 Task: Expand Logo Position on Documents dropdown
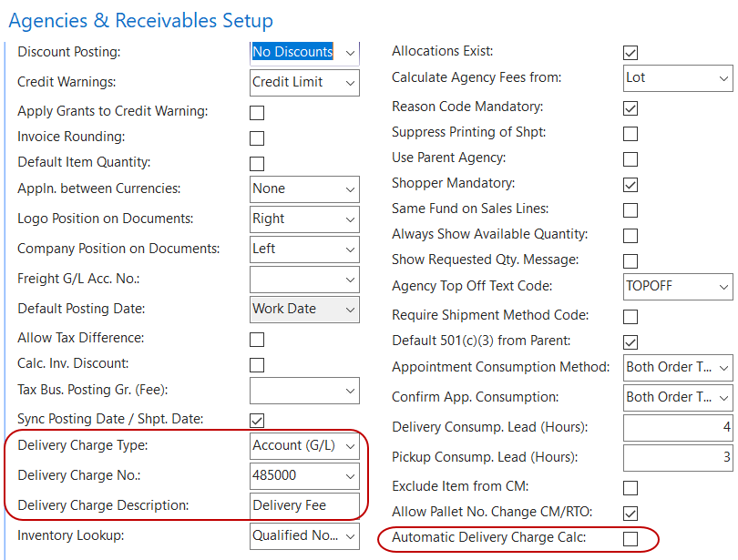[x=350, y=219]
